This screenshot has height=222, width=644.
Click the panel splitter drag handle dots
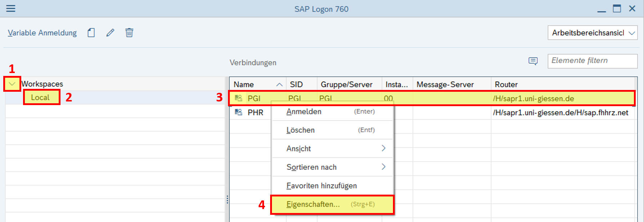pos(227,200)
